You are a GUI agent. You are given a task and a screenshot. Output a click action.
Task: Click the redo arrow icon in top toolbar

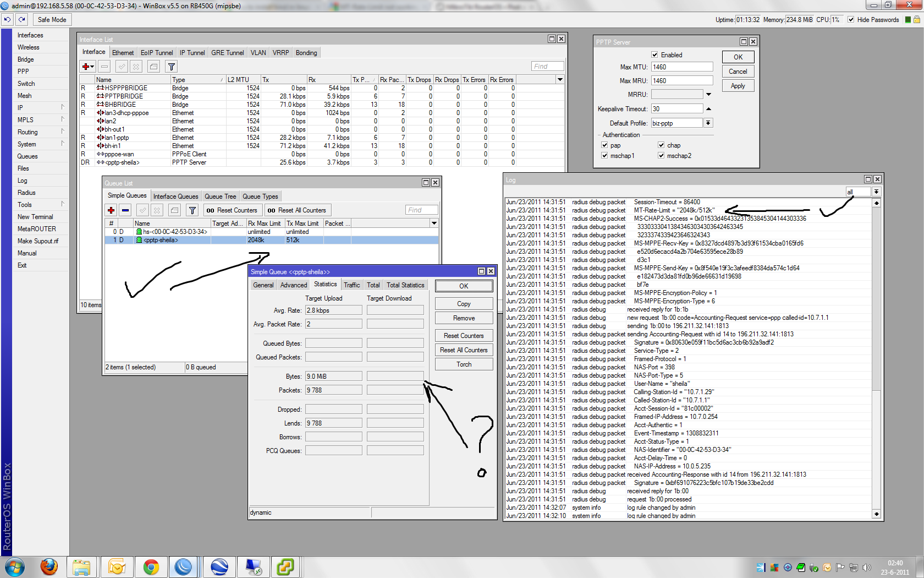click(22, 19)
